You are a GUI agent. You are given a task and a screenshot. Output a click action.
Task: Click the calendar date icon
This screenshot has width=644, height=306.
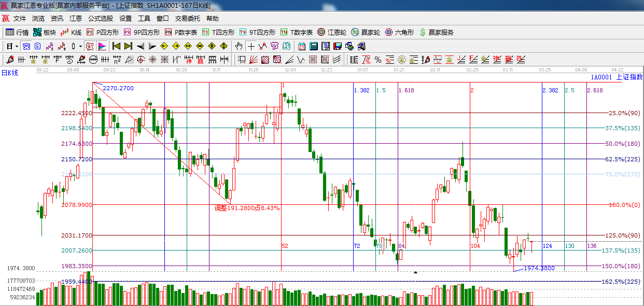tap(301, 46)
